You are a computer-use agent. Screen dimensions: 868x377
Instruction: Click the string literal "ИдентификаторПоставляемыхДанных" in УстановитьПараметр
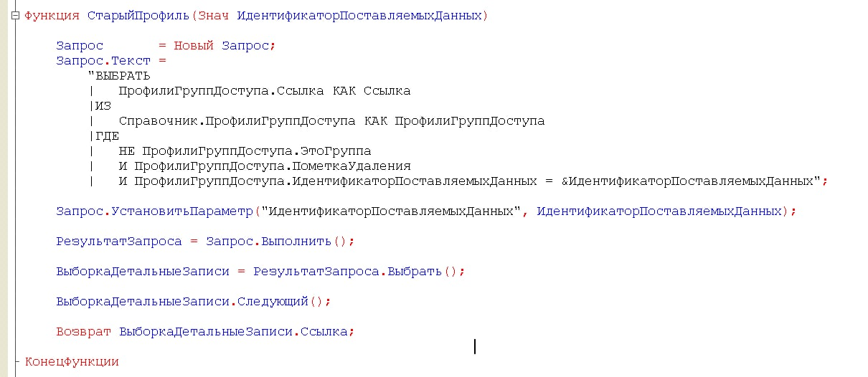coord(391,211)
